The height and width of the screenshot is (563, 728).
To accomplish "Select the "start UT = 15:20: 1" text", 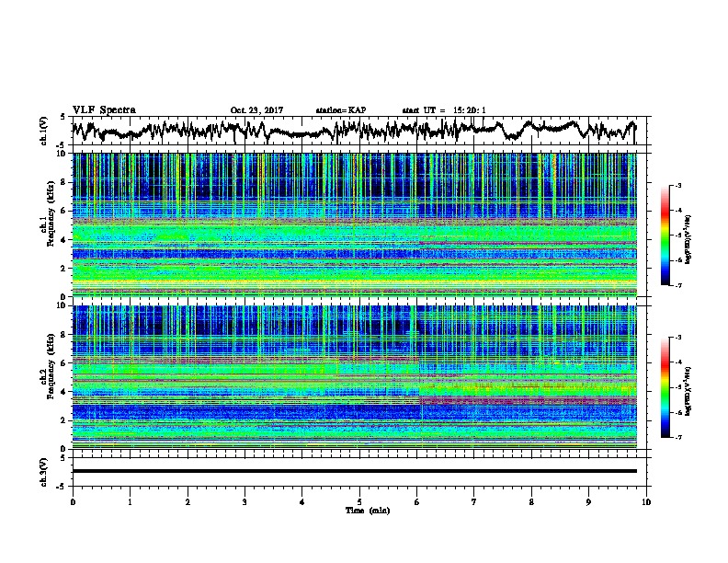I will click(444, 110).
